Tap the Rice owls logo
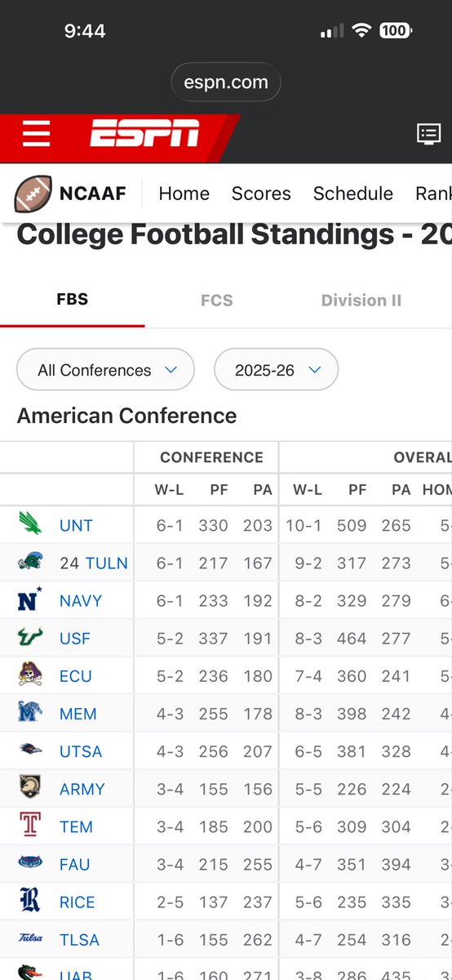The height and width of the screenshot is (980, 452). click(x=30, y=901)
